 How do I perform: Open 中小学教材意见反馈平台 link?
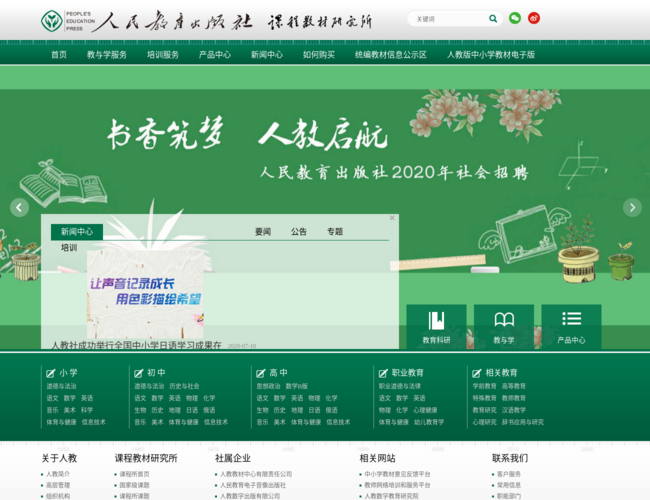[397, 474]
